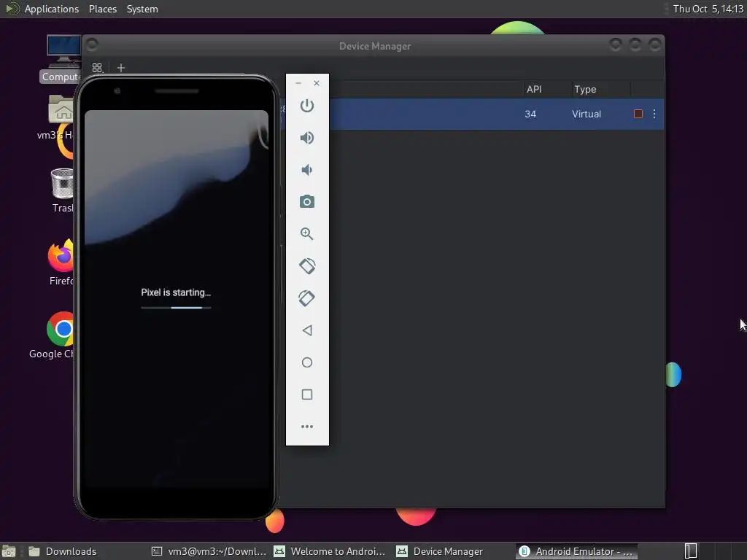Screen dimensions: 747x560
Task: Click the Pixel is starting progress bar
Action: coord(176,308)
